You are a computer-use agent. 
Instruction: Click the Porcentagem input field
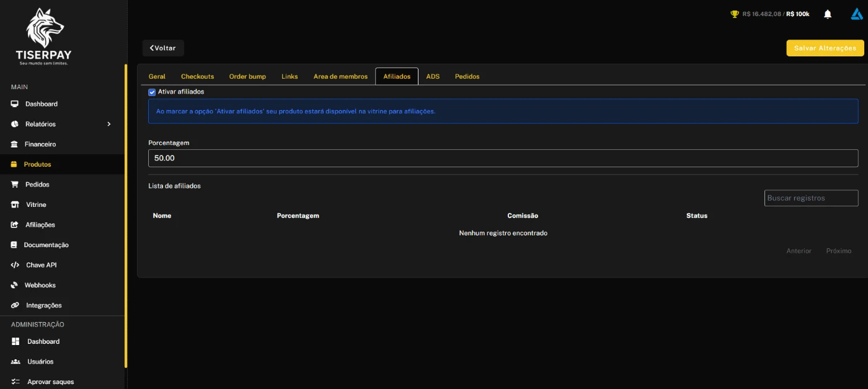pos(503,158)
